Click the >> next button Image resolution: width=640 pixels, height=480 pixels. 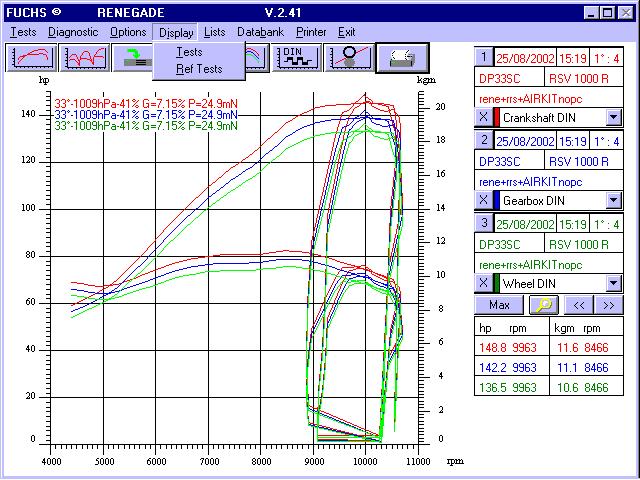coord(609,305)
